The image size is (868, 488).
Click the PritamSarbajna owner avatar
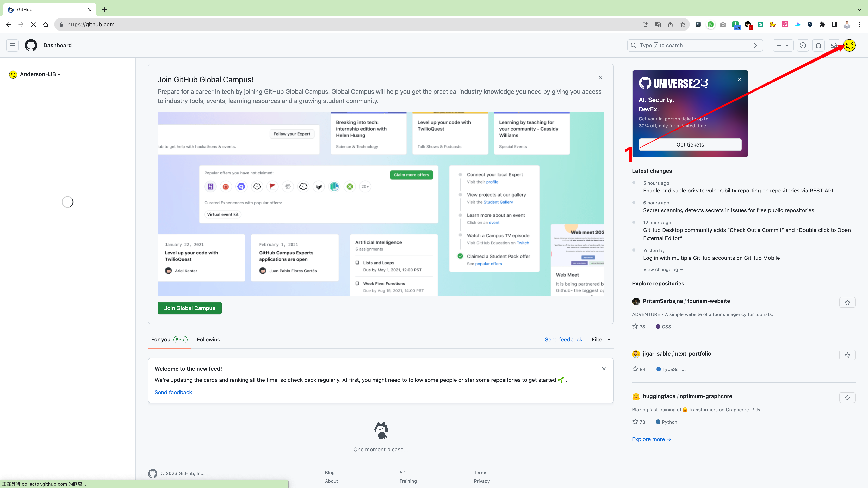click(x=636, y=302)
